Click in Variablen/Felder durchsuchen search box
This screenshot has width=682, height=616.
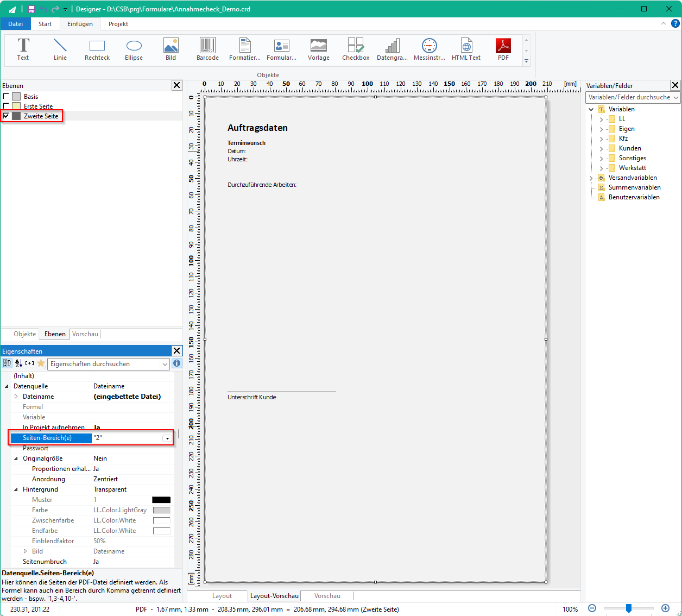(629, 97)
